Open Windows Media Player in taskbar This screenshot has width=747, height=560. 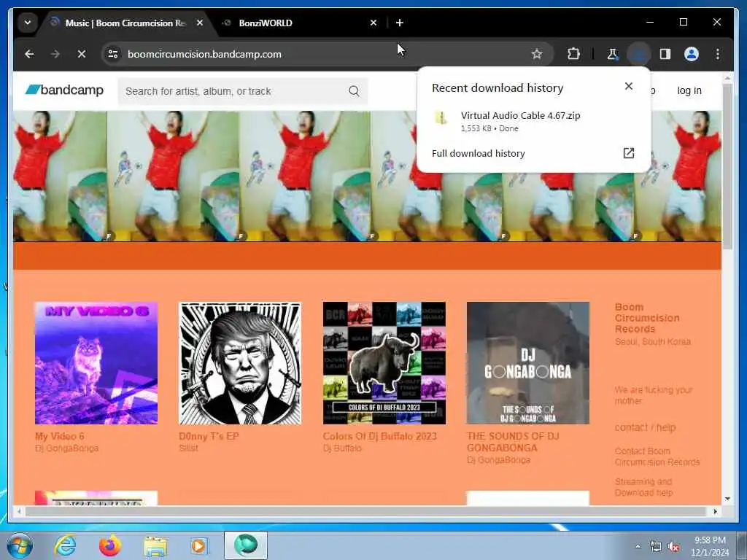click(x=199, y=545)
